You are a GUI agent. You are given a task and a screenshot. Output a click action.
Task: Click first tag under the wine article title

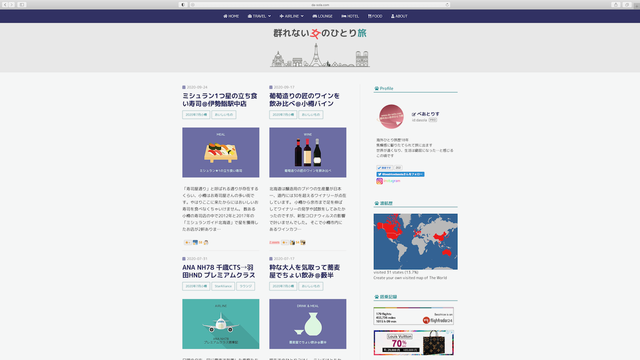[x=283, y=115]
